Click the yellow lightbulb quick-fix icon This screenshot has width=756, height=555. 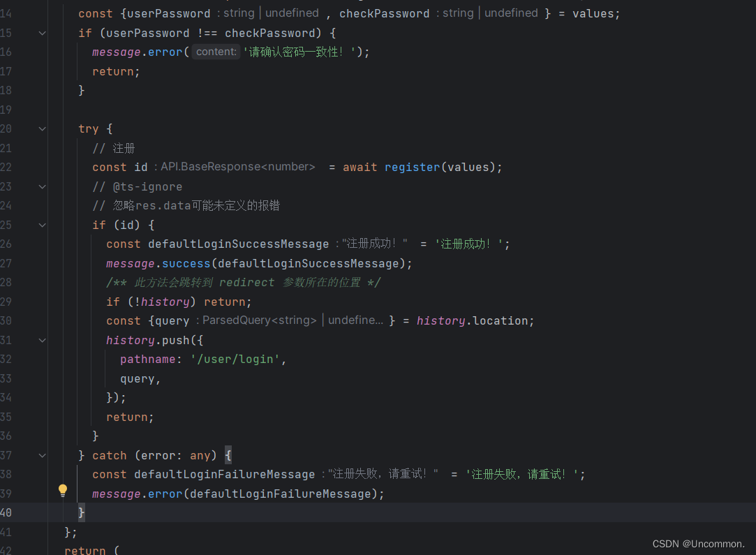coord(63,490)
